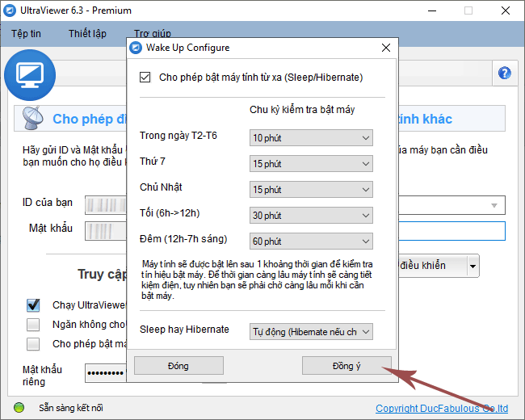The width and height of the screenshot is (525, 420).
Task: Click the green status indicator icon
Action: click(19, 408)
